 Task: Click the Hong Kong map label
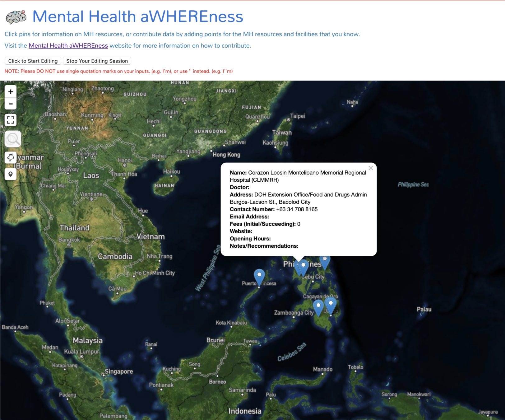226,155
